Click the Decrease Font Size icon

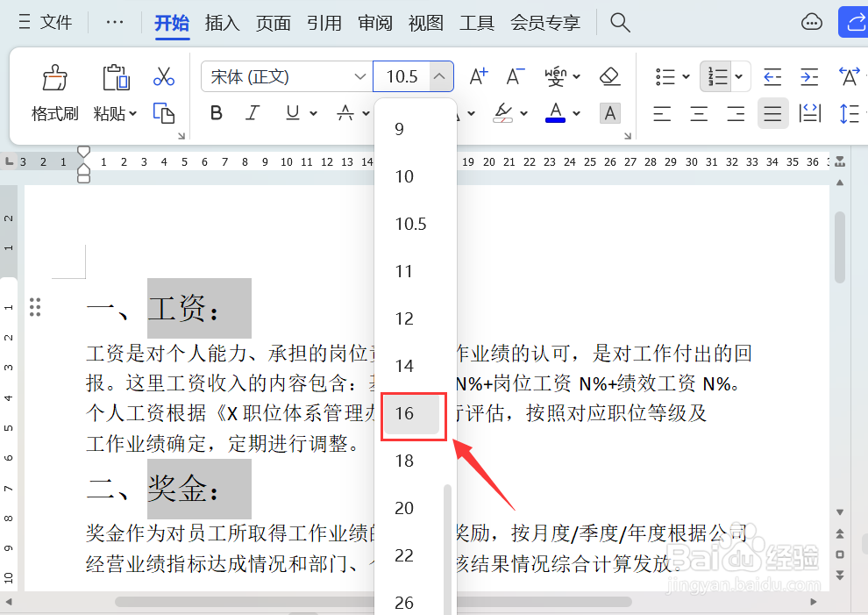515,76
